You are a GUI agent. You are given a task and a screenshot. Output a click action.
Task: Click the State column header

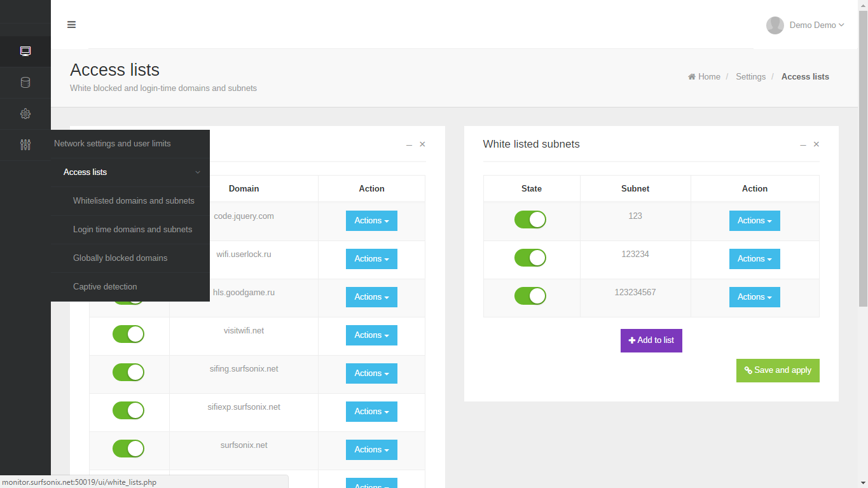pos(532,189)
